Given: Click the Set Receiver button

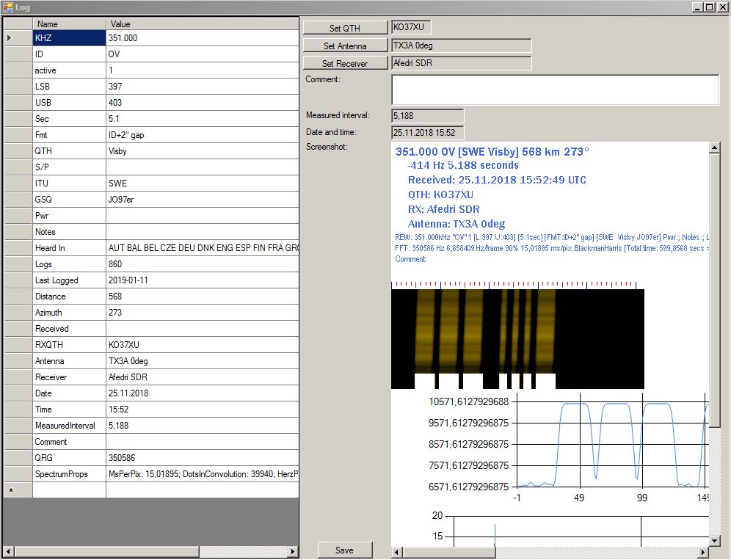Looking at the screenshot, I should coord(345,63).
